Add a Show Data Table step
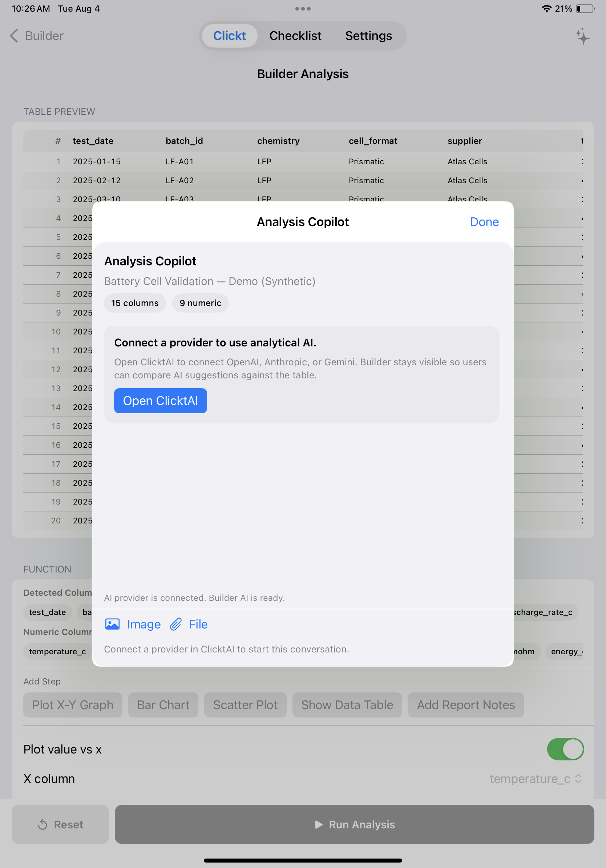The width and height of the screenshot is (606, 868). 347,705
